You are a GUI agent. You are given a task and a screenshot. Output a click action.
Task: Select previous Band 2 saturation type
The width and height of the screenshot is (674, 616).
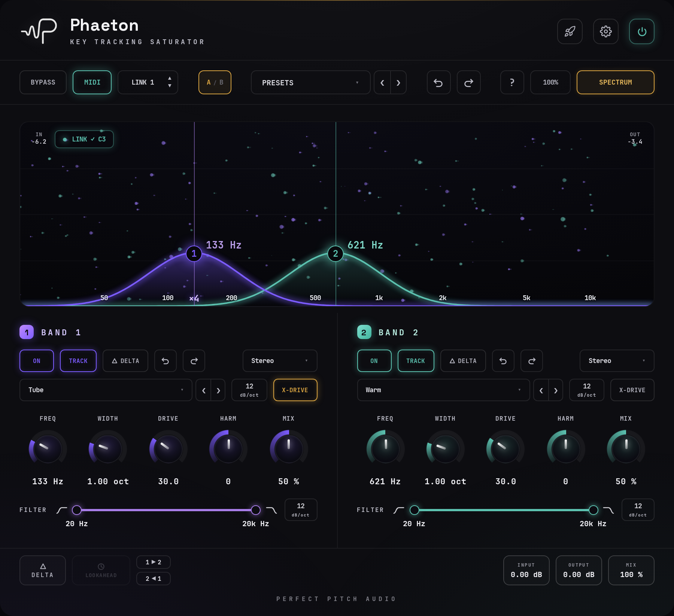tap(541, 390)
